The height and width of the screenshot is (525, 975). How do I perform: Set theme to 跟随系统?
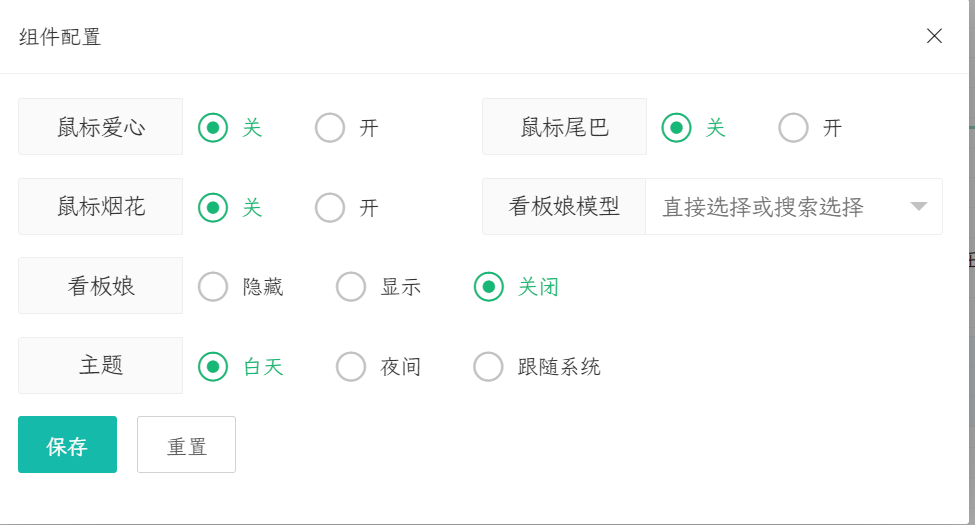(488, 367)
